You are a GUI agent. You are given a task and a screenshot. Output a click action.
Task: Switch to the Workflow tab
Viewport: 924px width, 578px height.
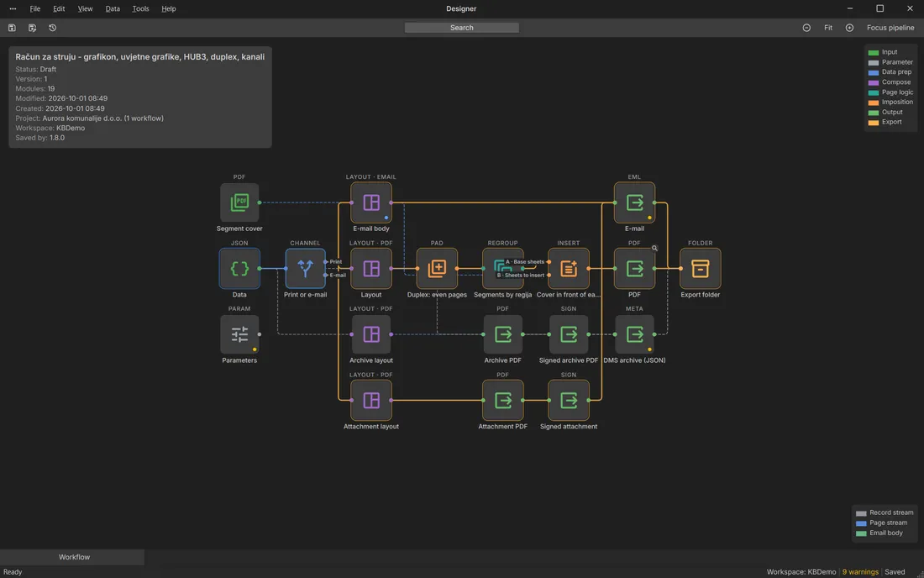(72, 557)
